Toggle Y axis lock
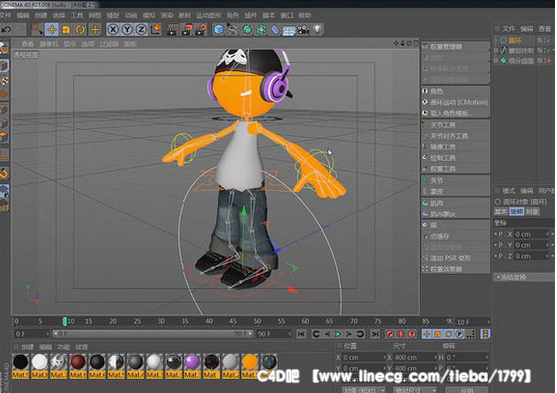The width and height of the screenshot is (557, 393). click(127, 29)
